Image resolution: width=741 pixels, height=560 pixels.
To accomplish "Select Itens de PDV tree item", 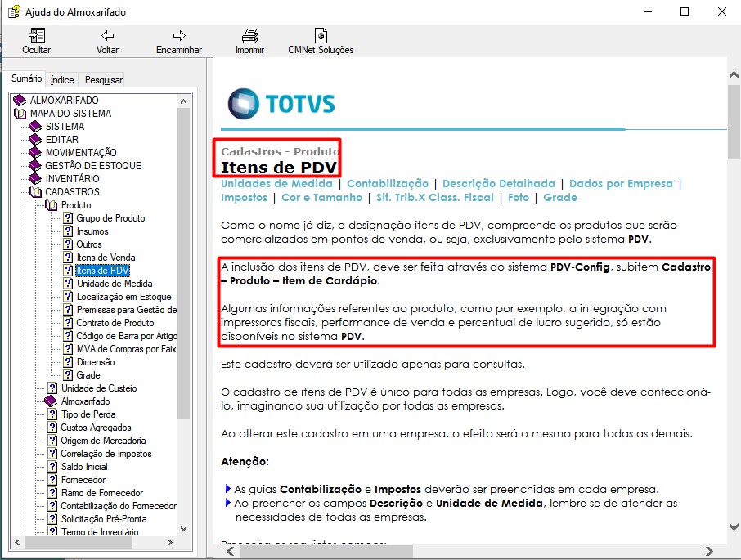I will tap(102, 271).
